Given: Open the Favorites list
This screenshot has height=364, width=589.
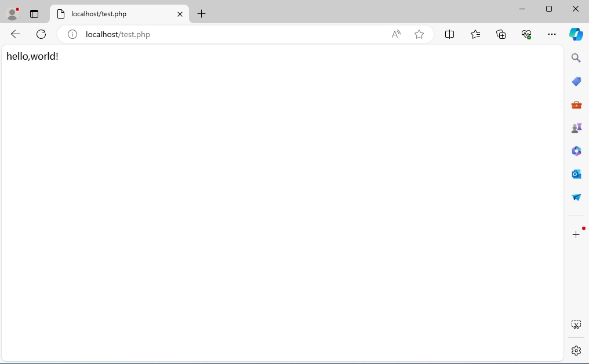Looking at the screenshot, I should pyautogui.click(x=475, y=34).
